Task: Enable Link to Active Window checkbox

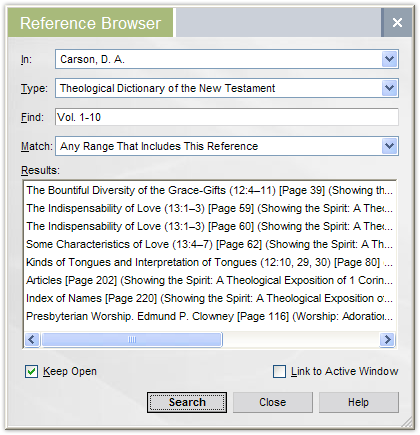Action: (x=279, y=371)
